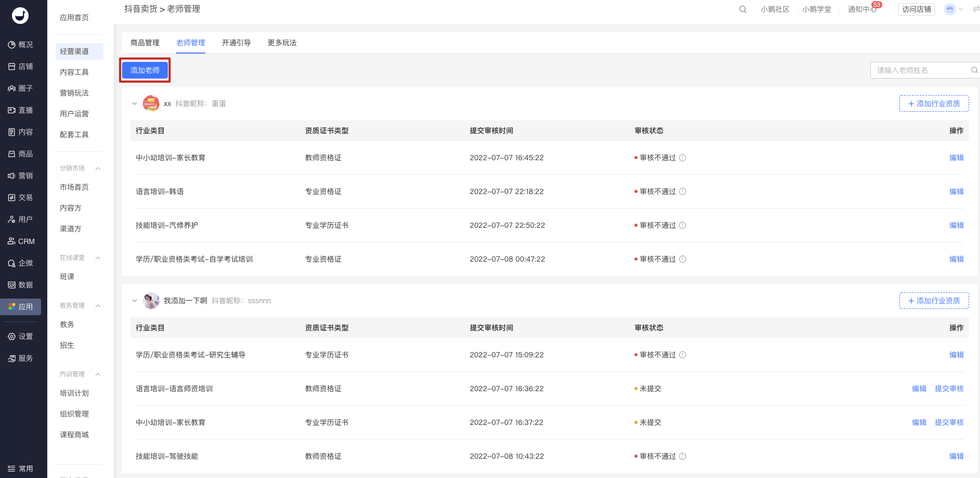The height and width of the screenshot is (478, 980).
Task: Open 交易 transactions section in sidebar
Action: pos(21,198)
